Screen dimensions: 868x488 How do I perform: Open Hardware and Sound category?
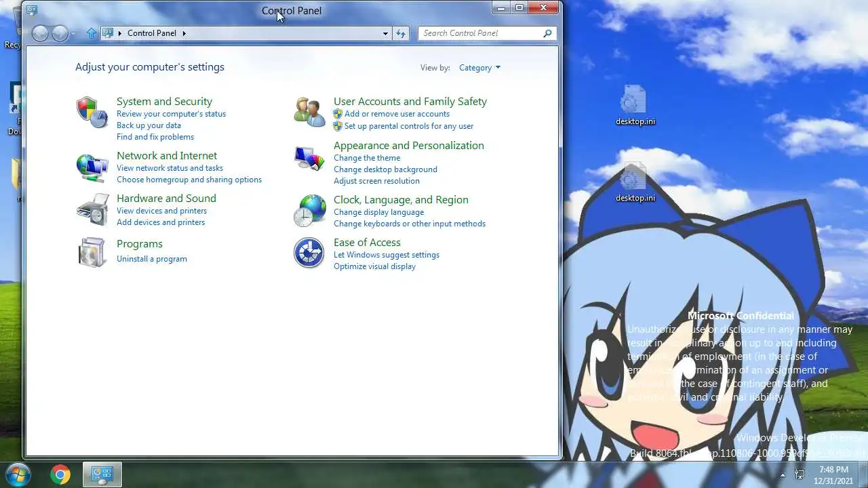166,199
